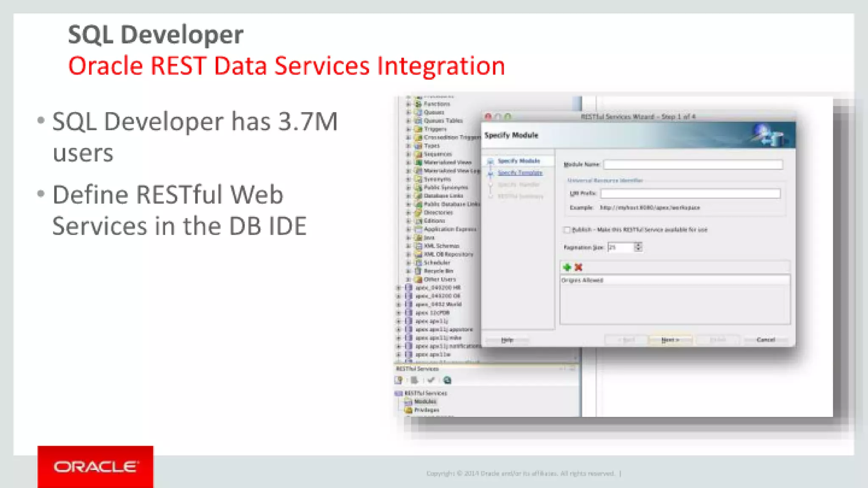Click the disabled Back button in wizard
Screen dimensions: 868x488
tap(626, 340)
